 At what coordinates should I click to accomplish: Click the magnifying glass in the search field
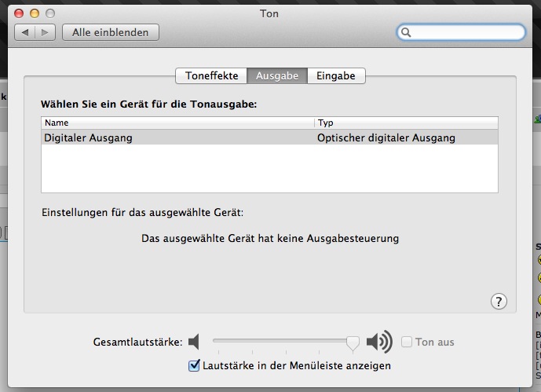click(x=406, y=32)
